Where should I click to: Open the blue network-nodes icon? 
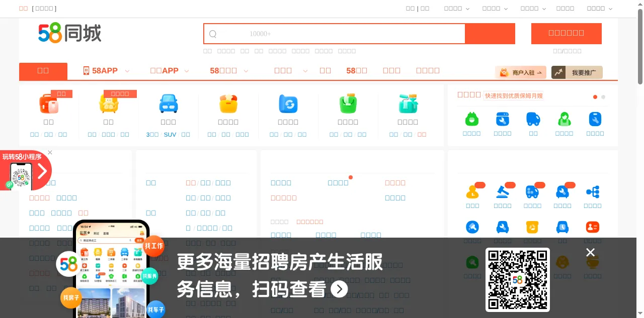click(x=593, y=192)
